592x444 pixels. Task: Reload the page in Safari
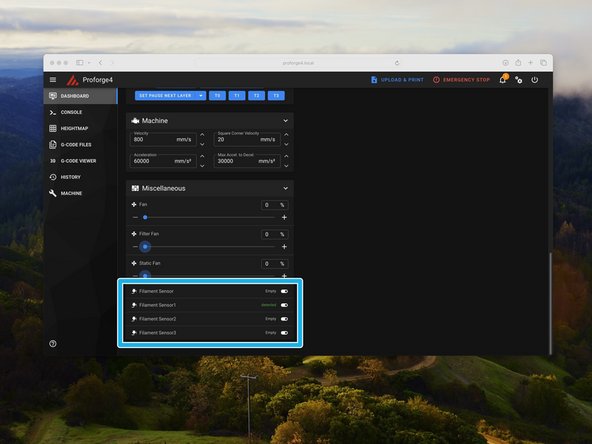point(397,63)
